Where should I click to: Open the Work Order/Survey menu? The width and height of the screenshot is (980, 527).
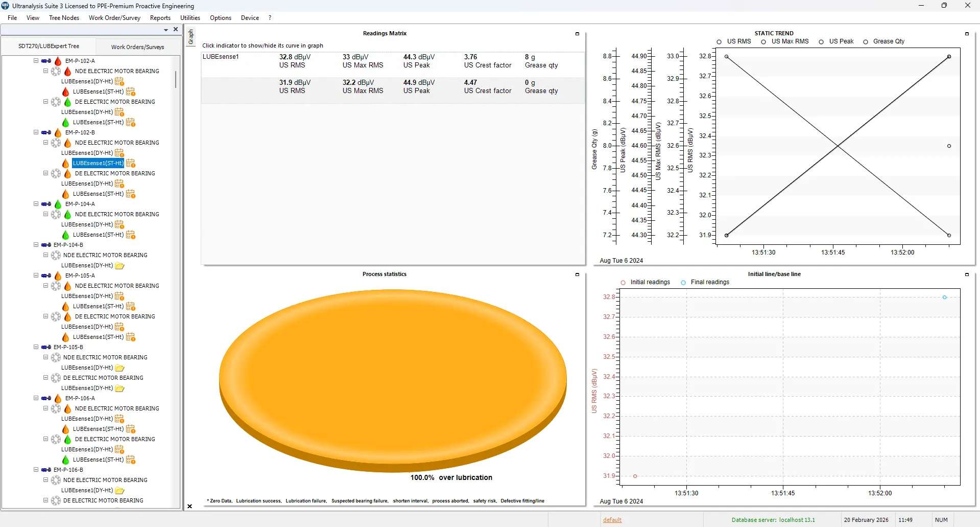tap(114, 18)
